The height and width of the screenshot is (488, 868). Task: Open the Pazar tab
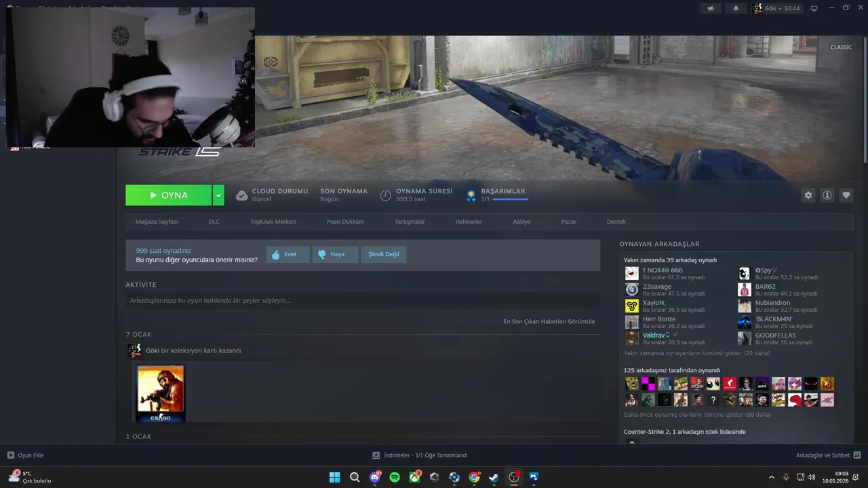point(569,222)
